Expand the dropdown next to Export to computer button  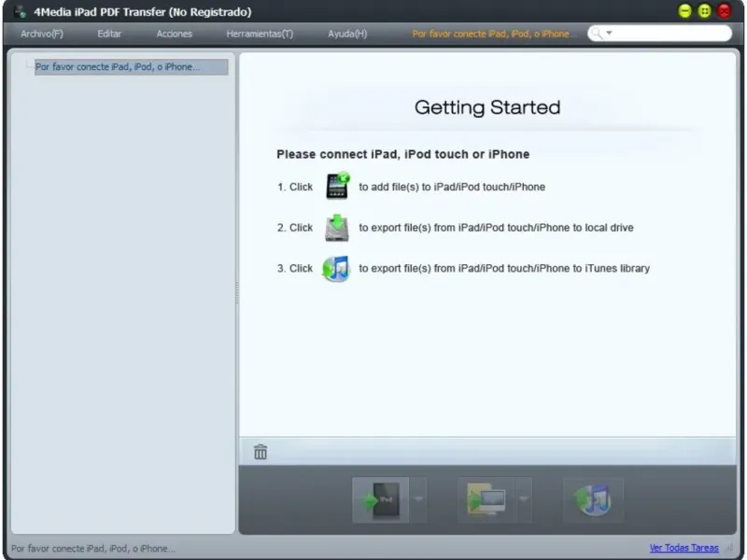tap(524, 500)
